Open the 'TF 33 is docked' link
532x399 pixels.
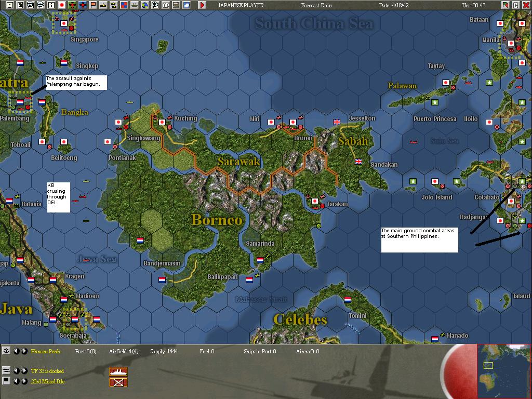click(x=47, y=371)
